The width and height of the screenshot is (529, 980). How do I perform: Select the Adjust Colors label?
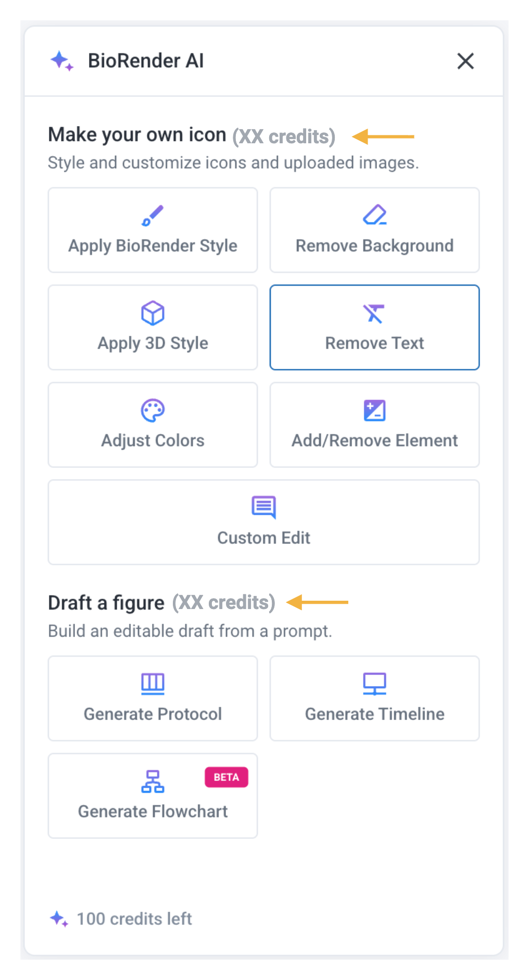153,441
